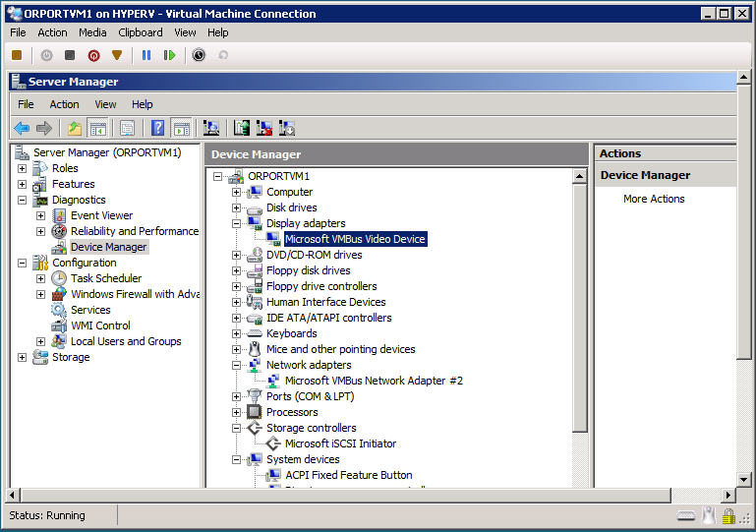Click Update Driver Software icon

[242, 128]
